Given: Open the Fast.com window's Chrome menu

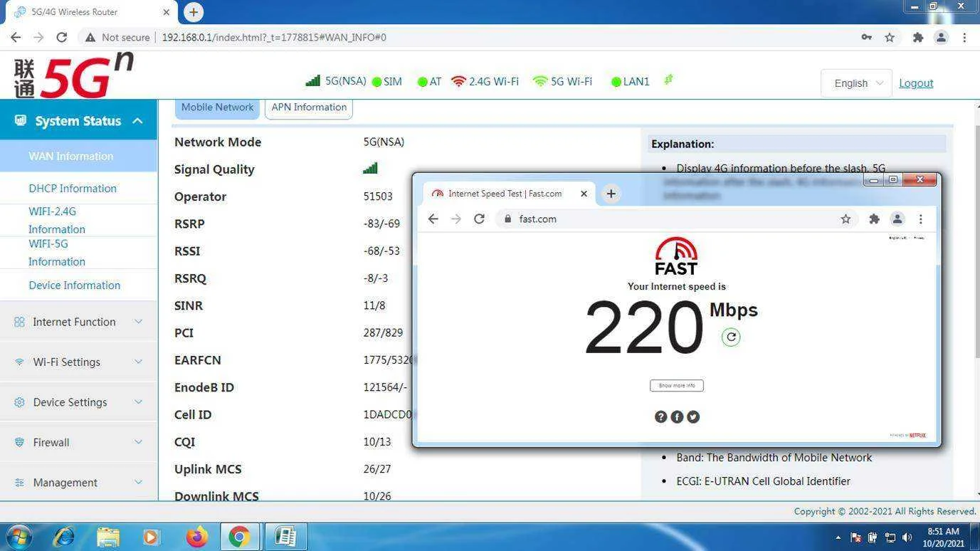Looking at the screenshot, I should pos(920,219).
